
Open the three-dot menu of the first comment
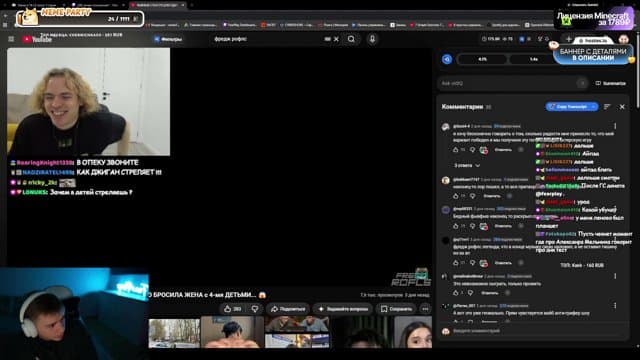(615, 126)
